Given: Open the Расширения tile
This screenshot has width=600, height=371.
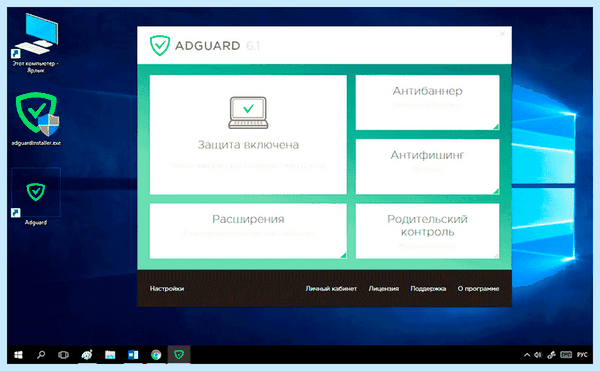Looking at the screenshot, I should pyautogui.click(x=248, y=231).
